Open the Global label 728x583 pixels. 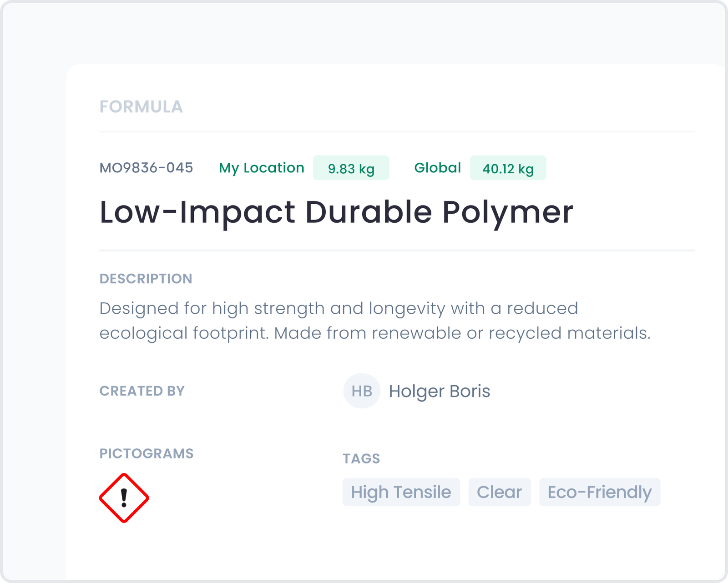(438, 168)
